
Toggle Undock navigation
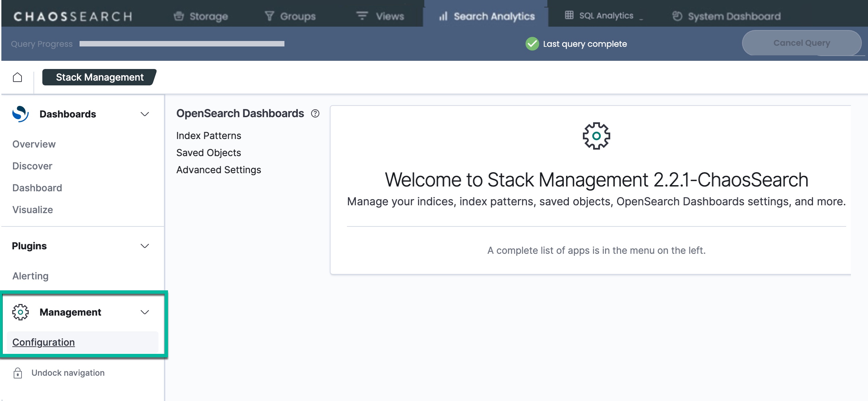pos(68,373)
